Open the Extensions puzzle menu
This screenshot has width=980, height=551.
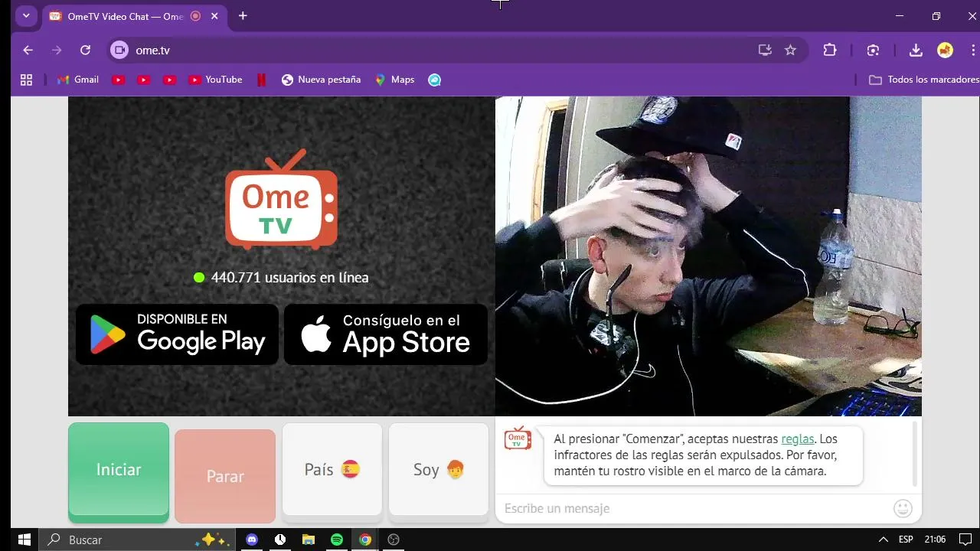pyautogui.click(x=830, y=51)
